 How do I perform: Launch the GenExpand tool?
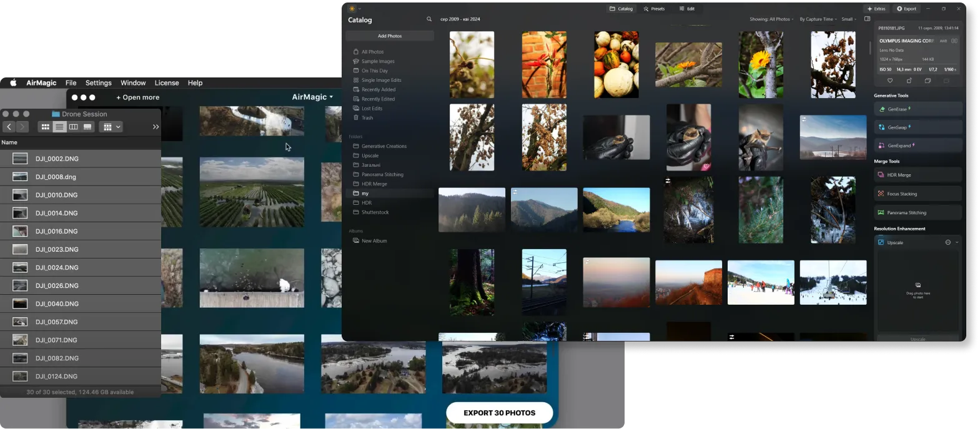tap(918, 145)
